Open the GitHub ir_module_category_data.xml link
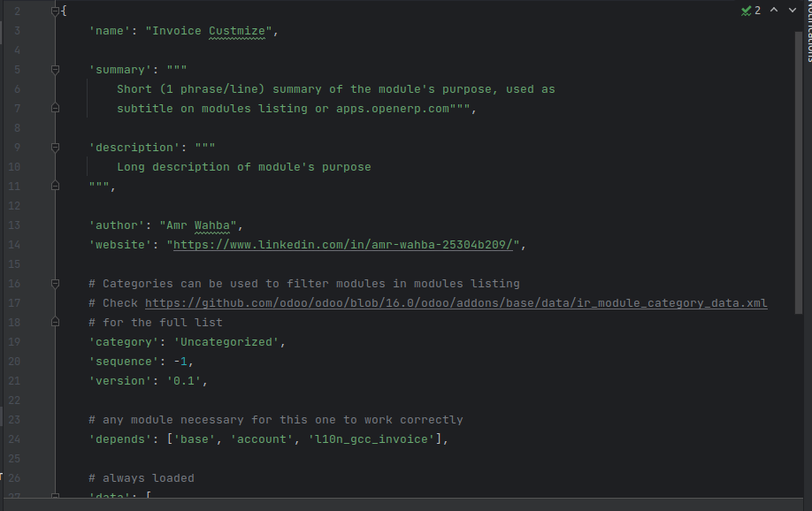 (456, 303)
